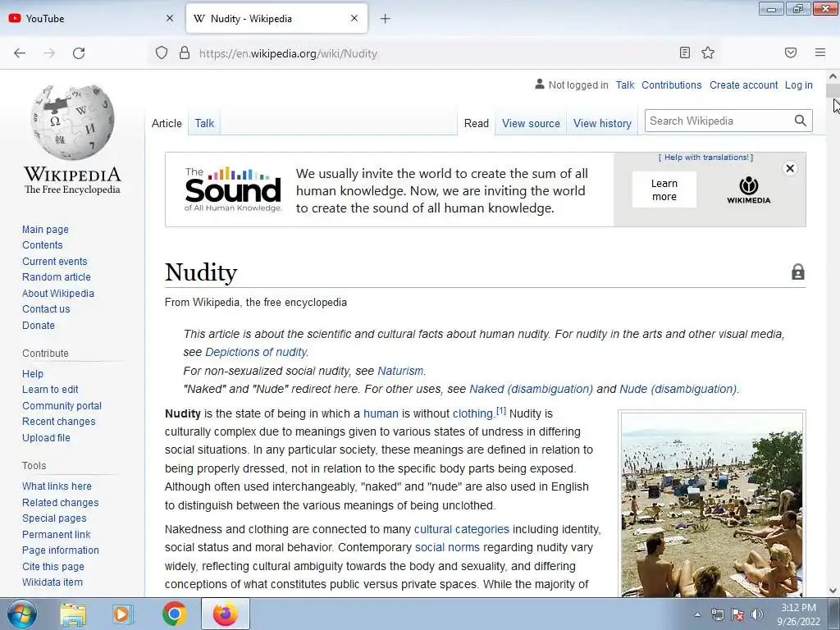Go back with the browser back arrow
Screen dimensions: 840x630
[x=20, y=53]
